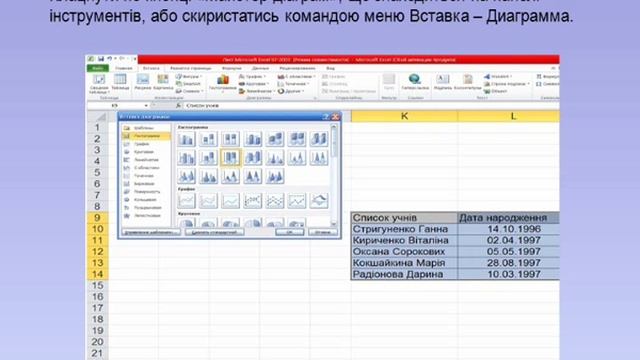Click the cell 'Список учнів'

(404, 218)
